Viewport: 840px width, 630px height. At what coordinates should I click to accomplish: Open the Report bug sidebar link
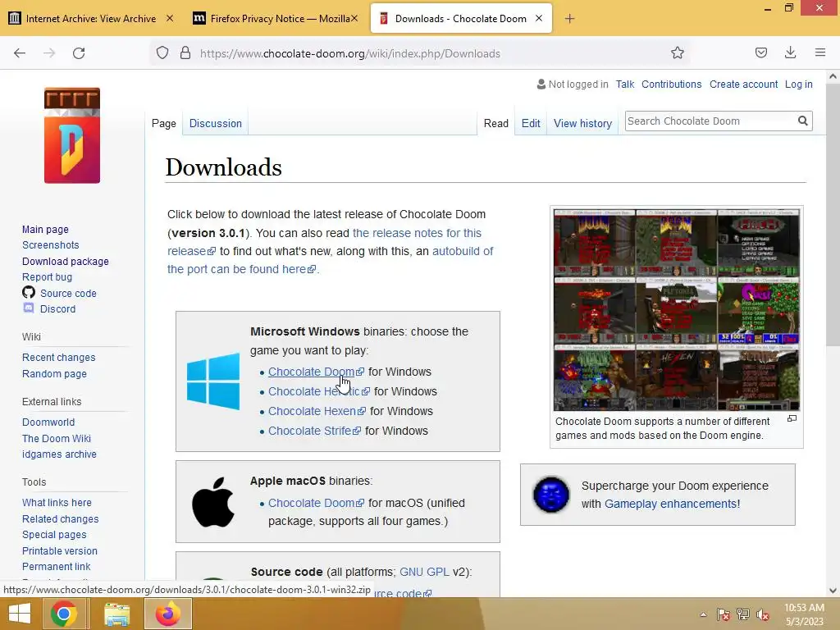pyautogui.click(x=47, y=277)
